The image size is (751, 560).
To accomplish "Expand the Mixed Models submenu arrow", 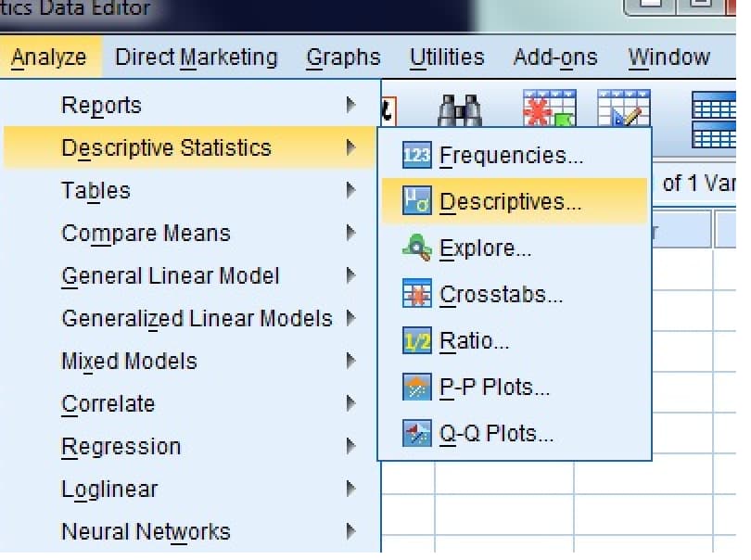I will [x=351, y=361].
